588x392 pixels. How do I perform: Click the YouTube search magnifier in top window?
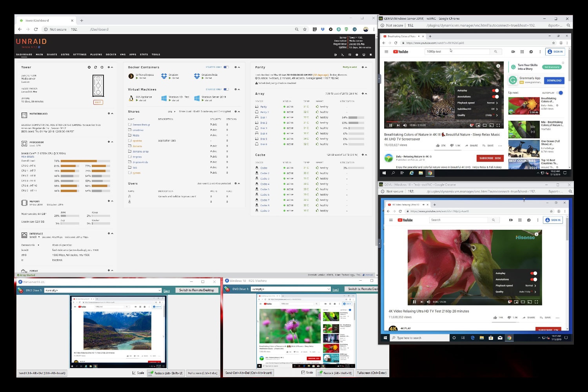495,52
